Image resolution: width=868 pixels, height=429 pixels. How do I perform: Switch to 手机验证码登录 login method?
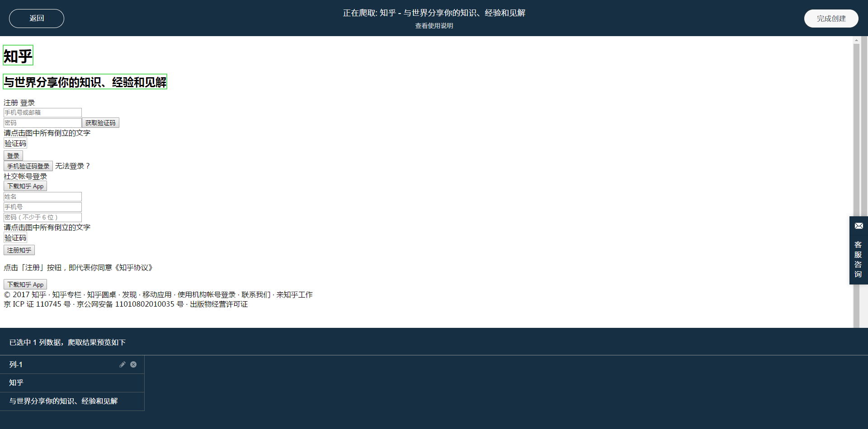[x=28, y=166]
